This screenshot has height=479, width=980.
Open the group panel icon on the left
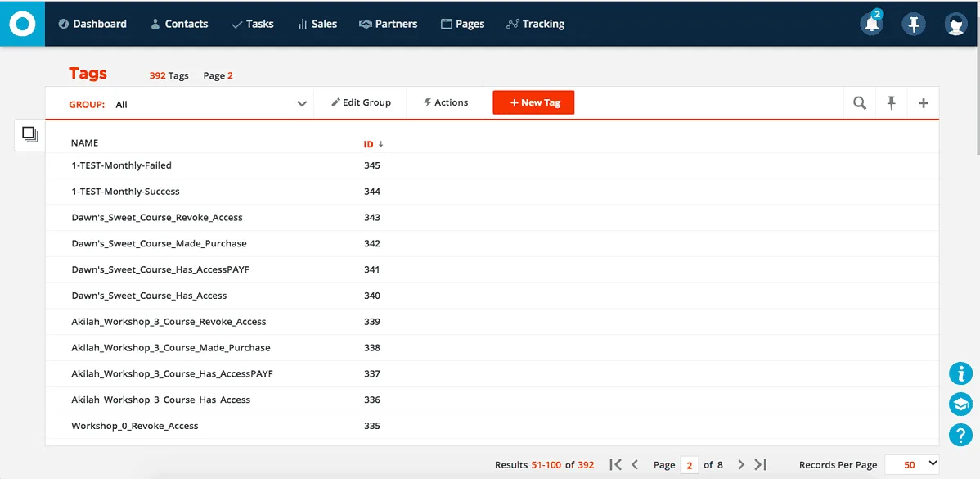coord(29,134)
